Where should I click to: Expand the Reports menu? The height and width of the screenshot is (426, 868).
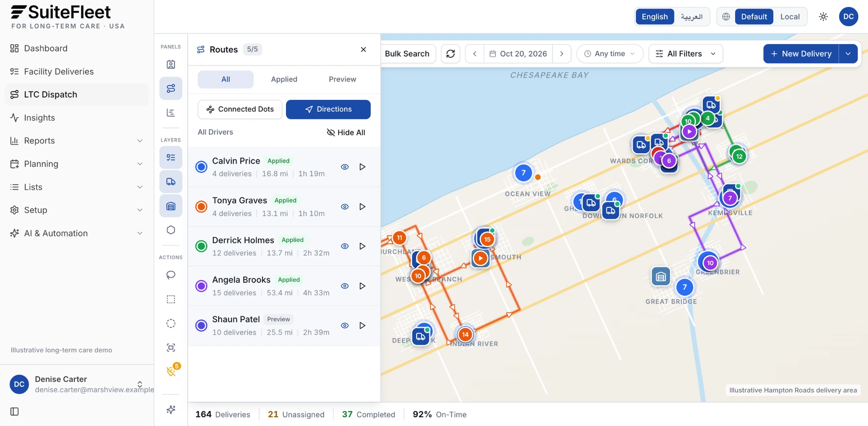[x=77, y=141]
